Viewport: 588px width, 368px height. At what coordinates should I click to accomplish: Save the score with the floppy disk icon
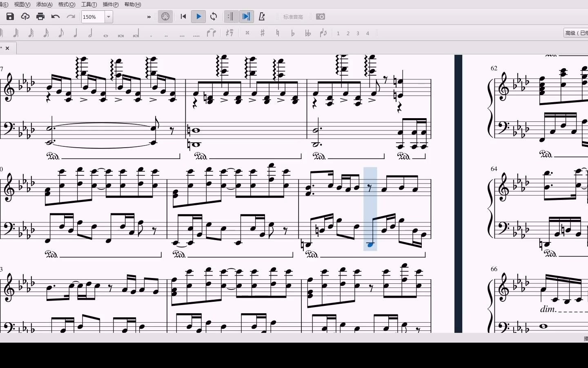10,16
